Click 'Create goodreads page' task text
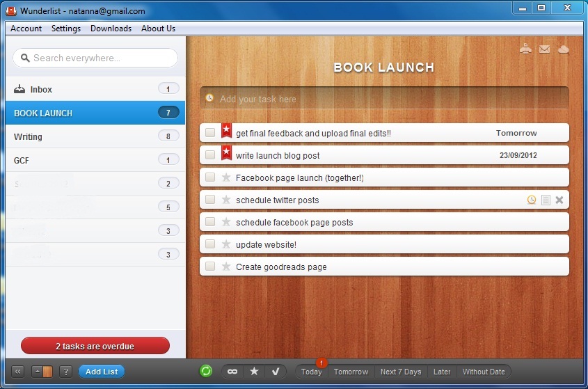The width and height of the screenshot is (588, 389). coord(281,267)
